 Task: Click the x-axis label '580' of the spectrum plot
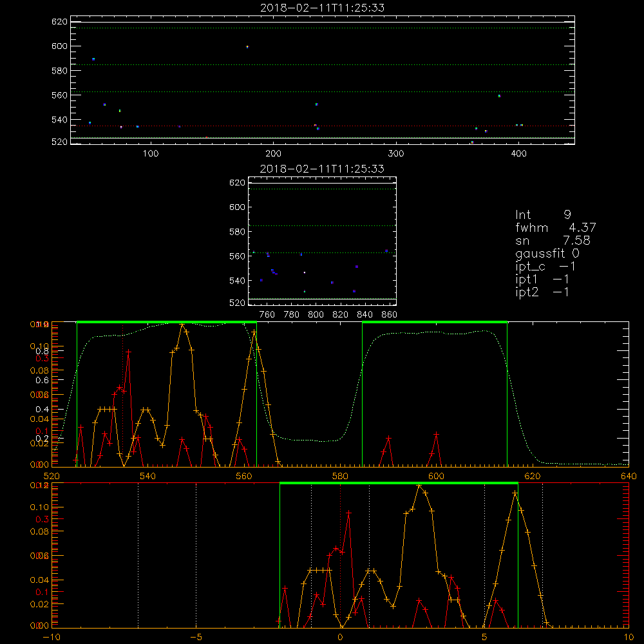tap(340, 477)
